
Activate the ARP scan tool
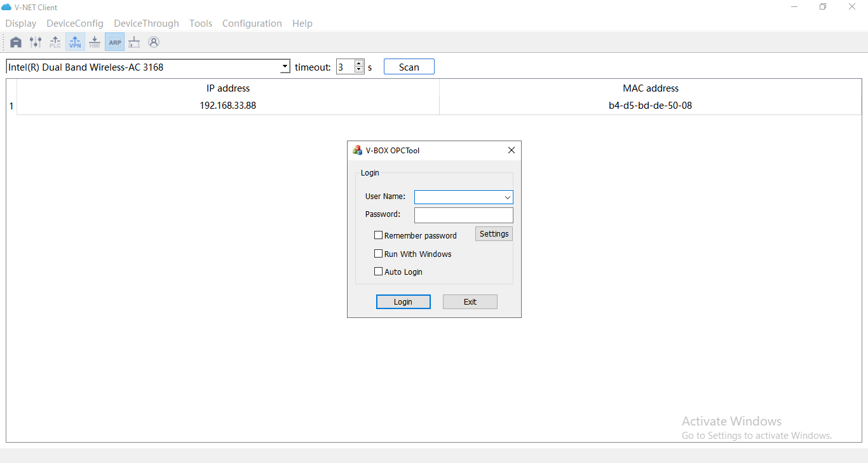tap(114, 41)
